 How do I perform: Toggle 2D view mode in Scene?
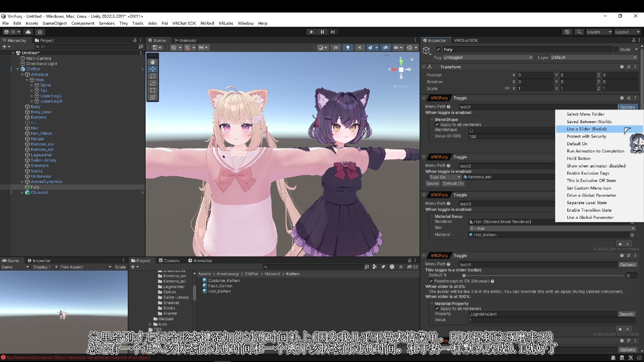335,48
